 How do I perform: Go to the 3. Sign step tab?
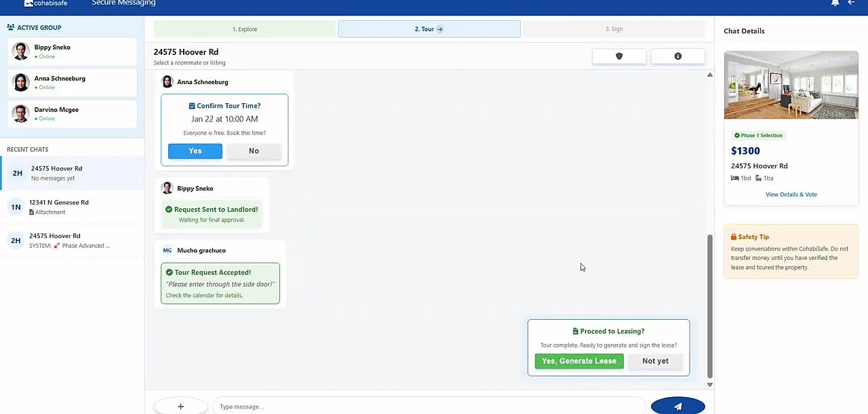click(x=614, y=29)
